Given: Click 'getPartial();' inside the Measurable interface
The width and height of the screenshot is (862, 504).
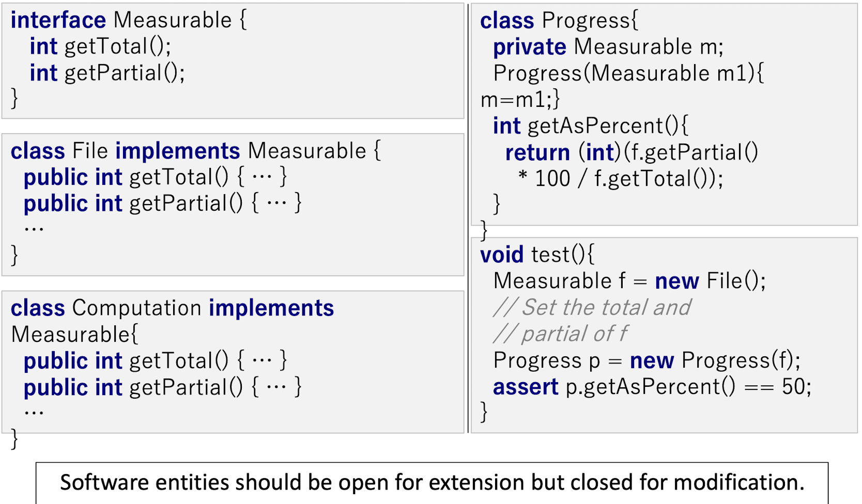Looking at the screenshot, I should coord(124,73).
